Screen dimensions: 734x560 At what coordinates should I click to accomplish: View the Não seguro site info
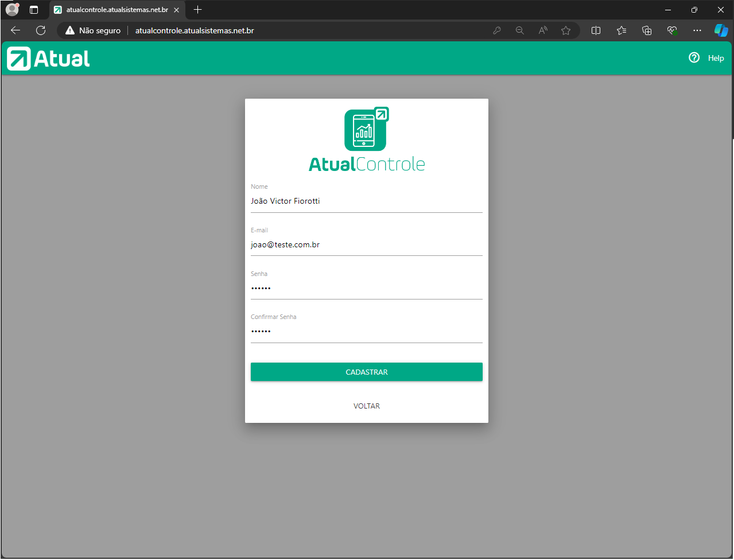[93, 30]
